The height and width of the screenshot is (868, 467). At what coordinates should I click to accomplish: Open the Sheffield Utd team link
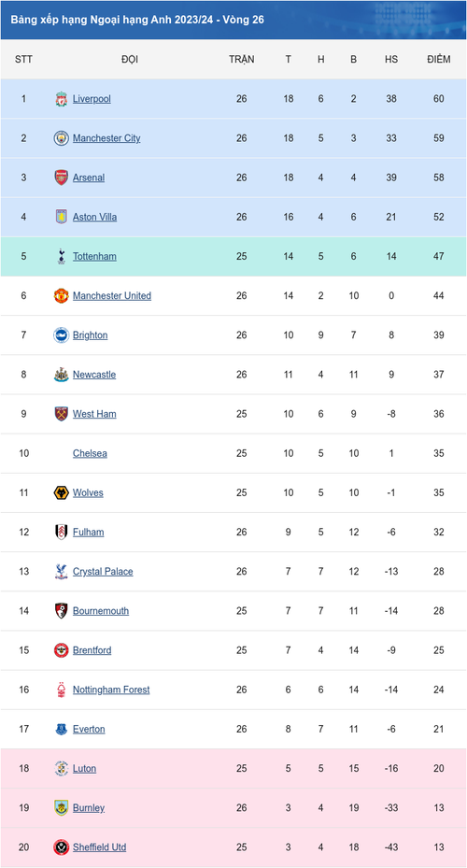[x=100, y=847]
